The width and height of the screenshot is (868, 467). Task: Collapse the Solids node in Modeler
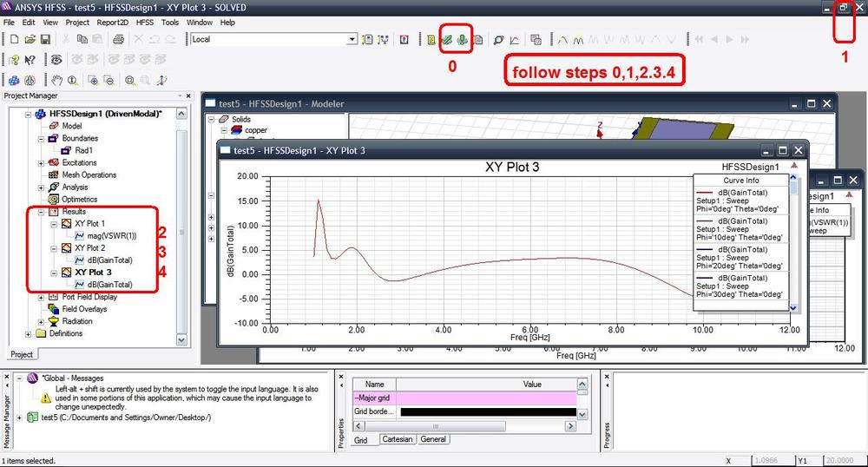click(211, 119)
